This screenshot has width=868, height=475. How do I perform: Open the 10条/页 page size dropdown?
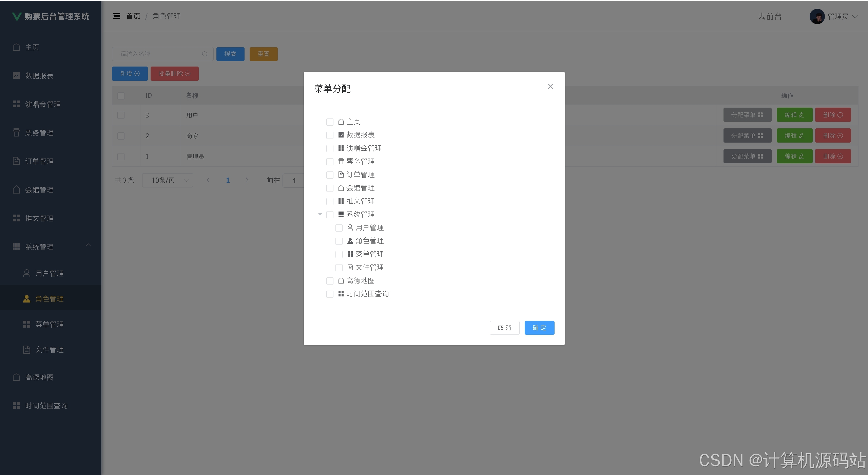pyautogui.click(x=168, y=180)
